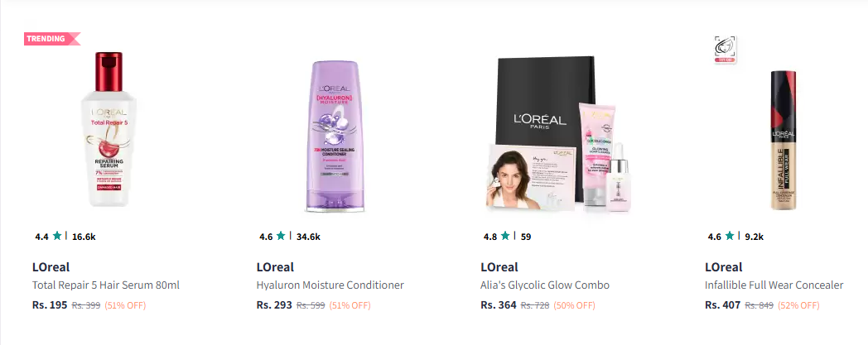Open Total Repair 5 Hair Serum product image

point(108,129)
